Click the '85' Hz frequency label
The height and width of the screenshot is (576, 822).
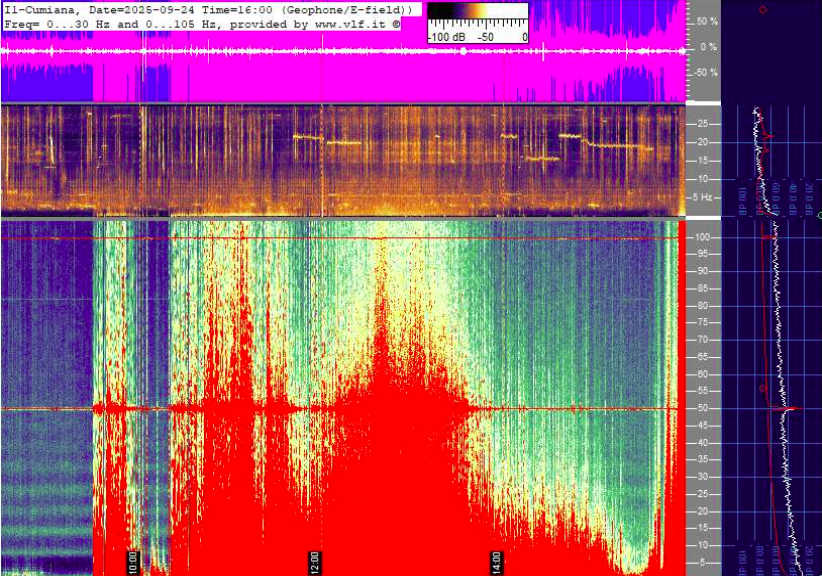pos(702,288)
